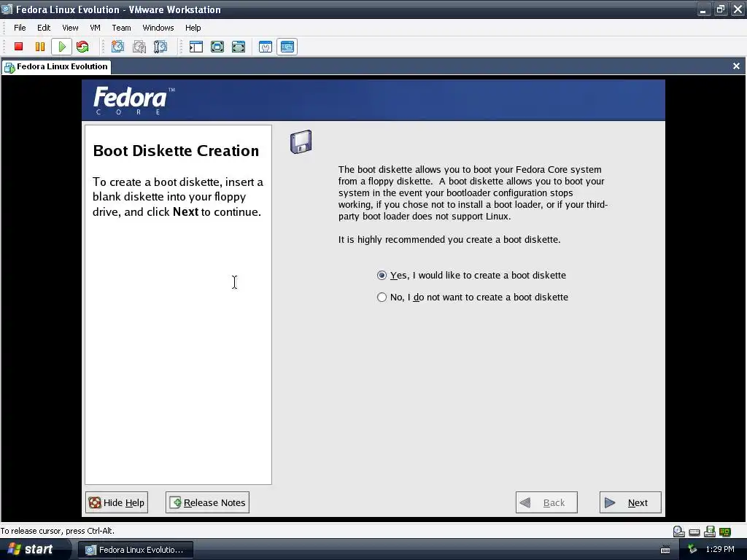This screenshot has width=747, height=560.
Task: Click the green Power On play icon
Action: tap(61, 47)
